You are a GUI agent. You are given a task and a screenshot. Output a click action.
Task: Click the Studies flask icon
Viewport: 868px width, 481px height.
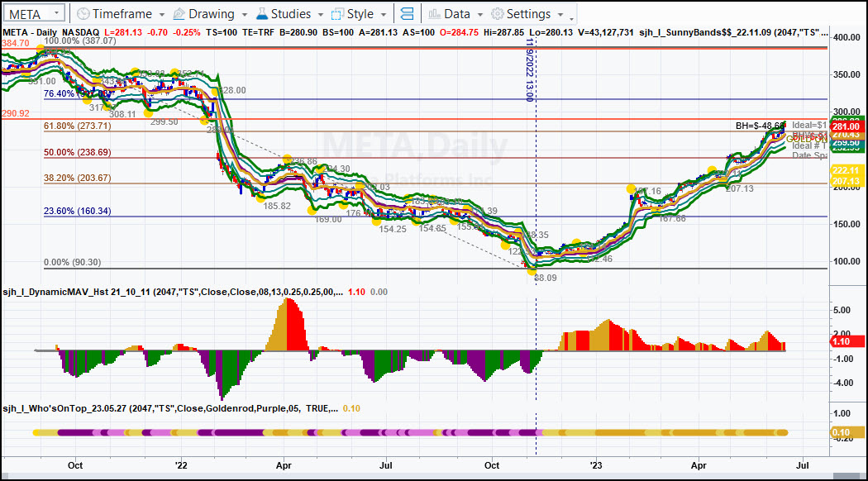pyautogui.click(x=262, y=14)
